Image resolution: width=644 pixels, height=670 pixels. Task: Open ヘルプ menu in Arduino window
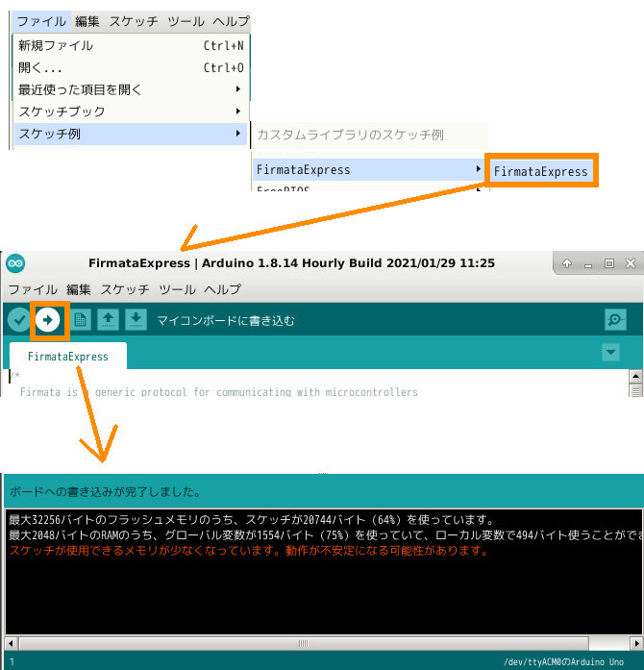click(222, 289)
